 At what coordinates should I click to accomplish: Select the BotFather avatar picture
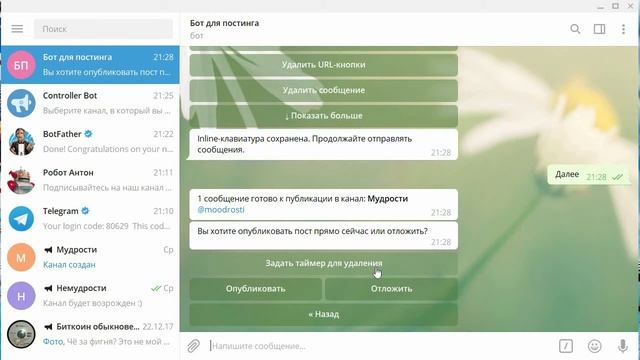(21, 142)
